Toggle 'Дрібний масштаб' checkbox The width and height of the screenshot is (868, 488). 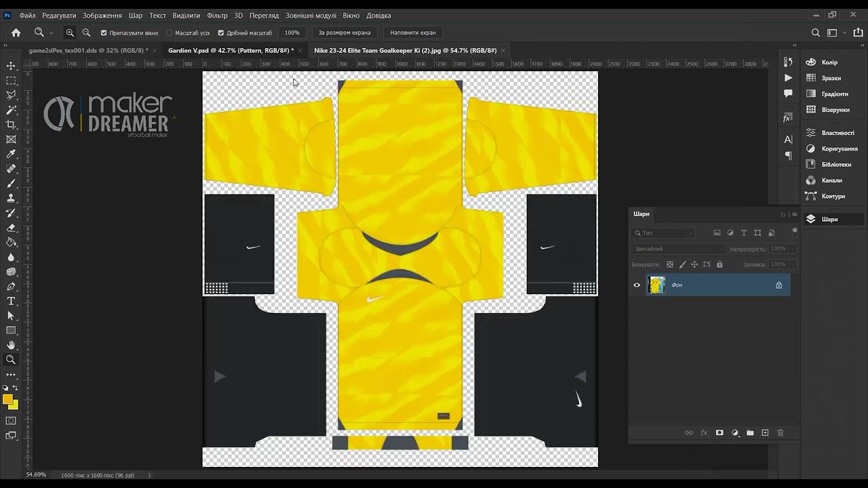click(220, 33)
